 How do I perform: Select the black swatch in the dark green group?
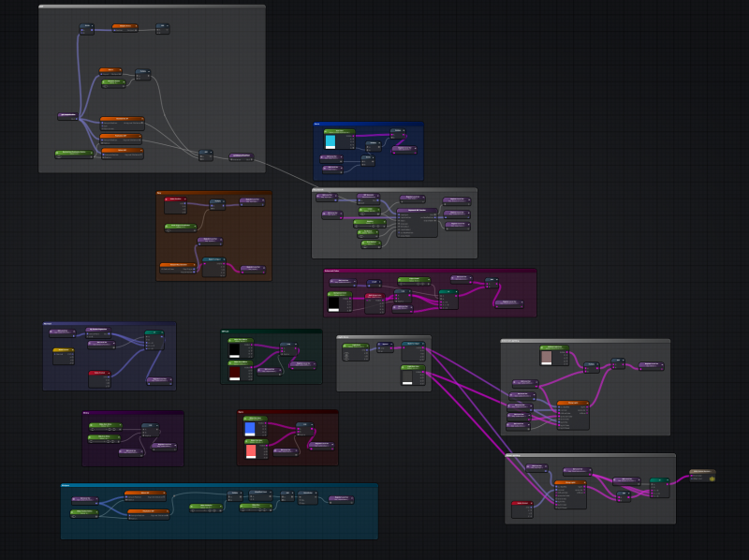pos(236,349)
